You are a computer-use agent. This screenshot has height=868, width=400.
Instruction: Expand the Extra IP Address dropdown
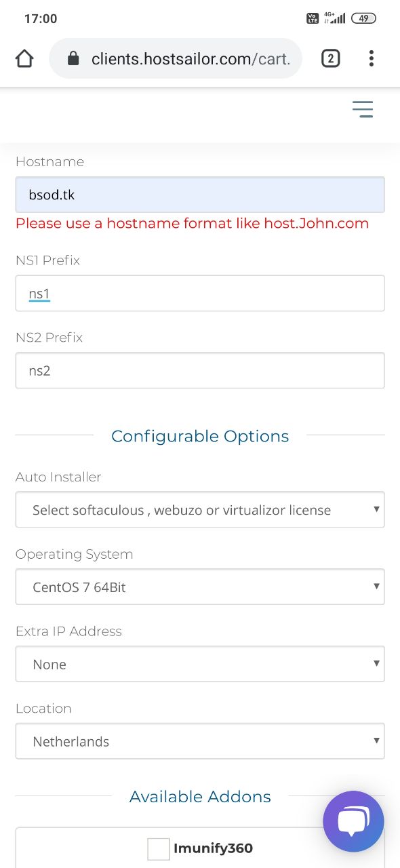(200, 665)
